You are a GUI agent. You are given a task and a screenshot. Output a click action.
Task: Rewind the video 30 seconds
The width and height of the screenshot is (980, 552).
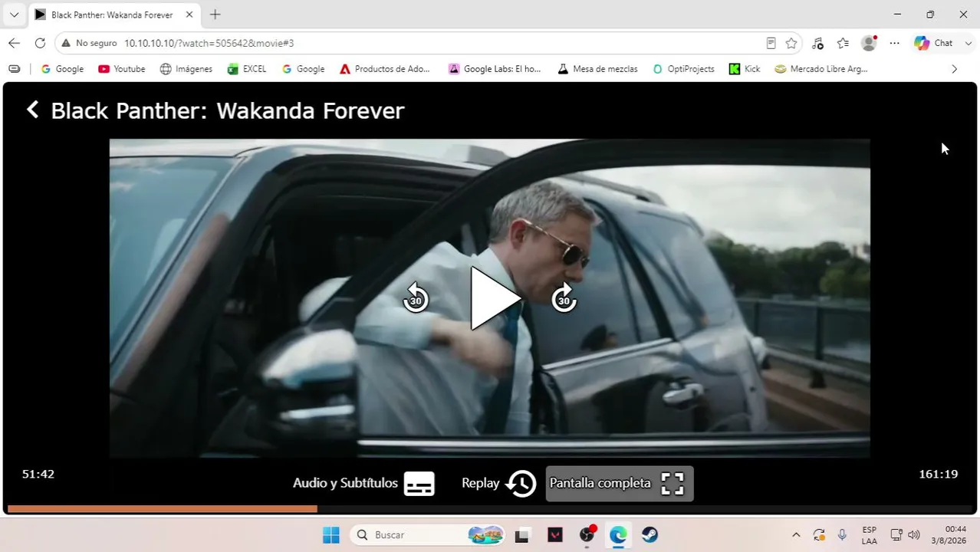416,297
